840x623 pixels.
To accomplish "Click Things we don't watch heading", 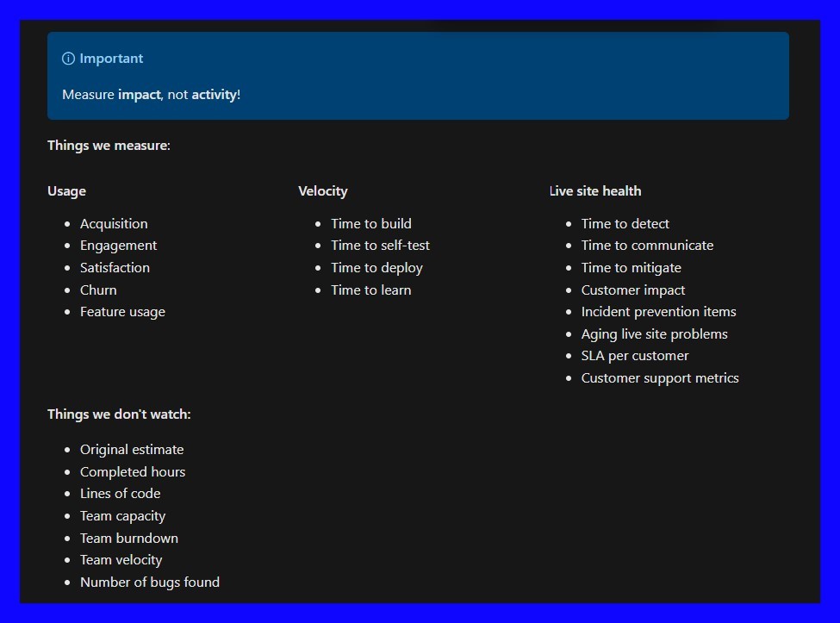I will point(119,414).
